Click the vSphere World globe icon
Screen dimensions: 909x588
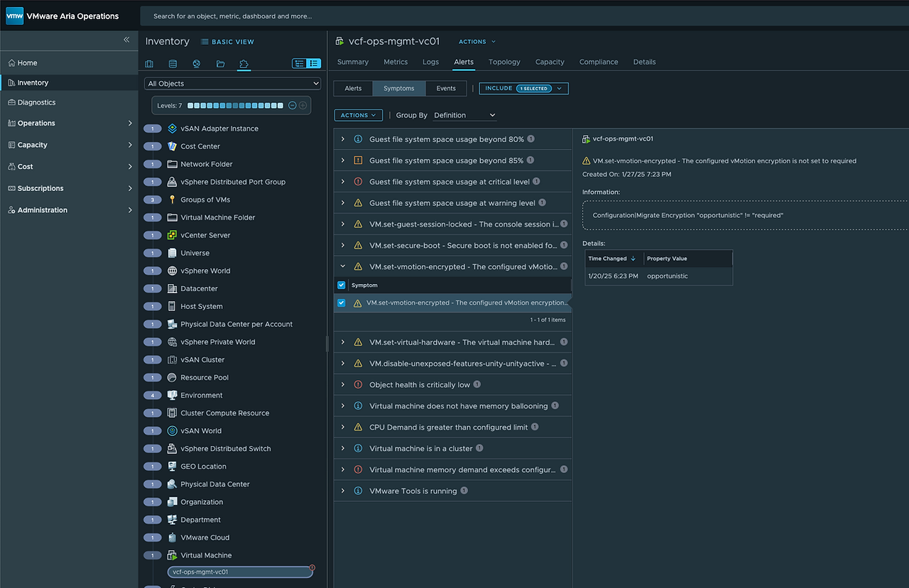pyautogui.click(x=172, y=271)
